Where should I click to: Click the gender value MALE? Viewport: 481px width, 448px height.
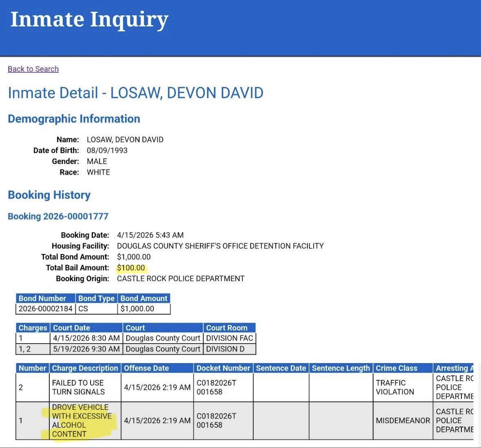click(97, 162)
